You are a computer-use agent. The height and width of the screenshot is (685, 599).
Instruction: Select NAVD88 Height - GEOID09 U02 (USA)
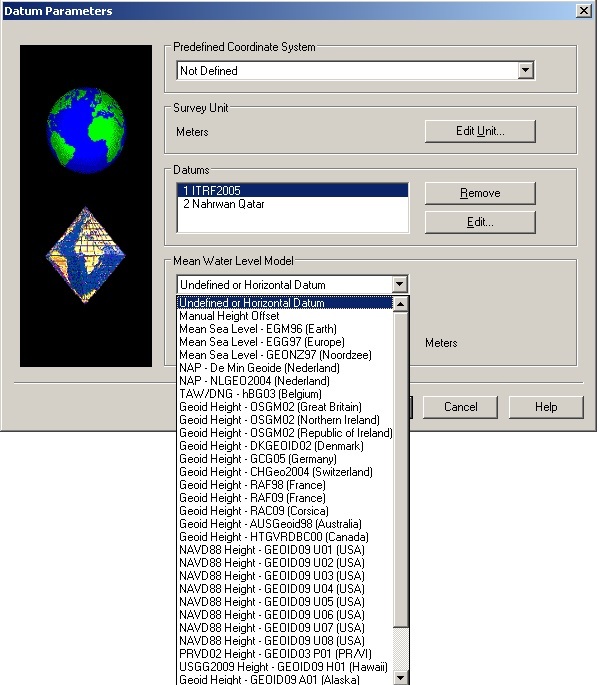point(285,563)
